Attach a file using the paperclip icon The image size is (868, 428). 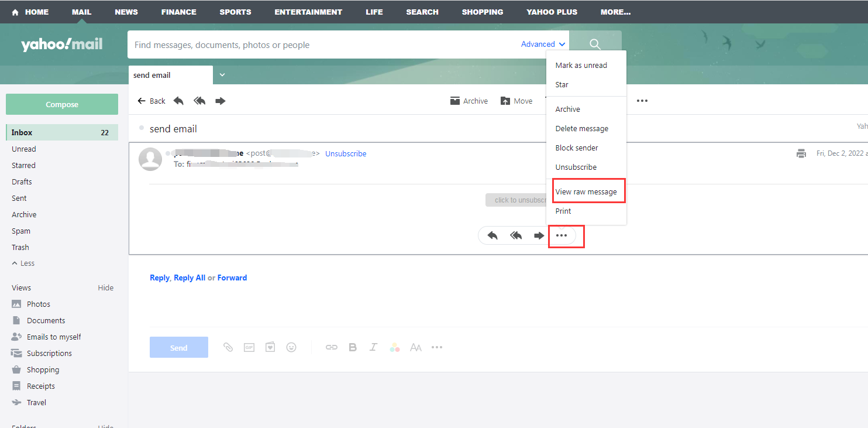coord(228,347)
